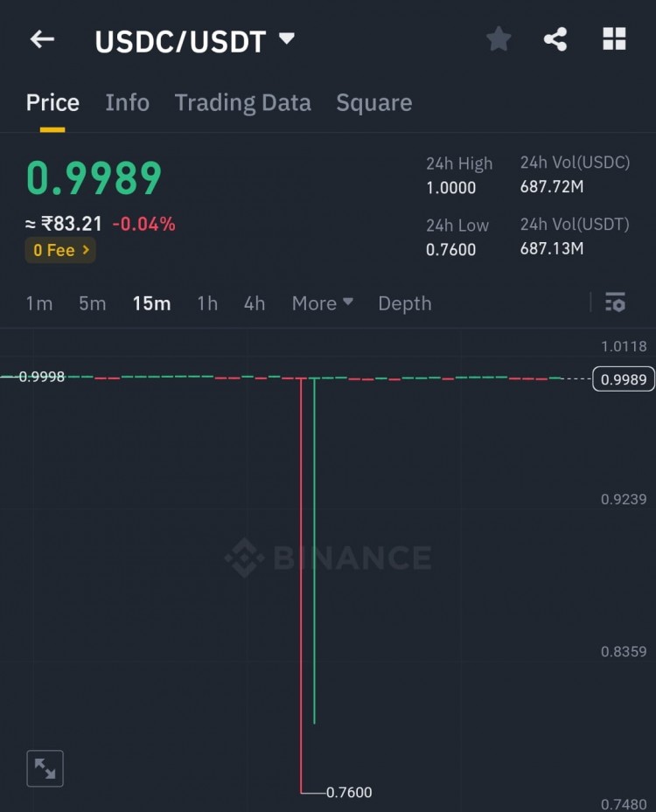Open the grid layout icon
The width and height of the screenshot is (656, 812).
point(614,39)
